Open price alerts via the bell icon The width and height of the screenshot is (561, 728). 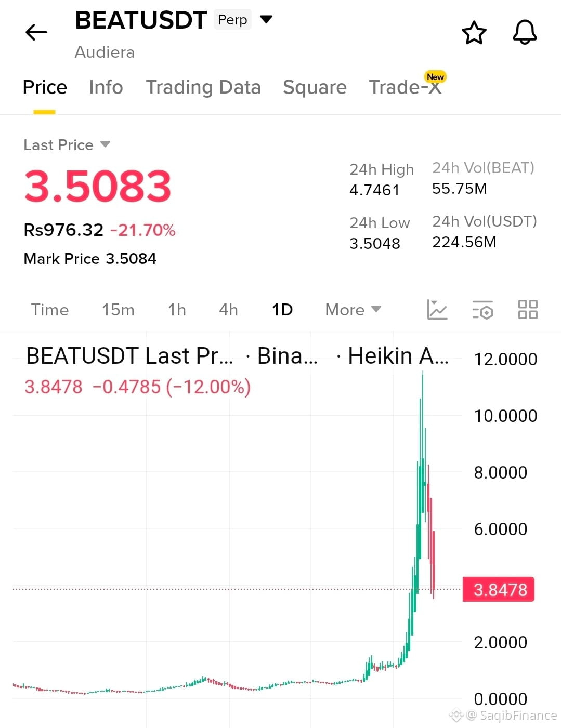(525, 32)
